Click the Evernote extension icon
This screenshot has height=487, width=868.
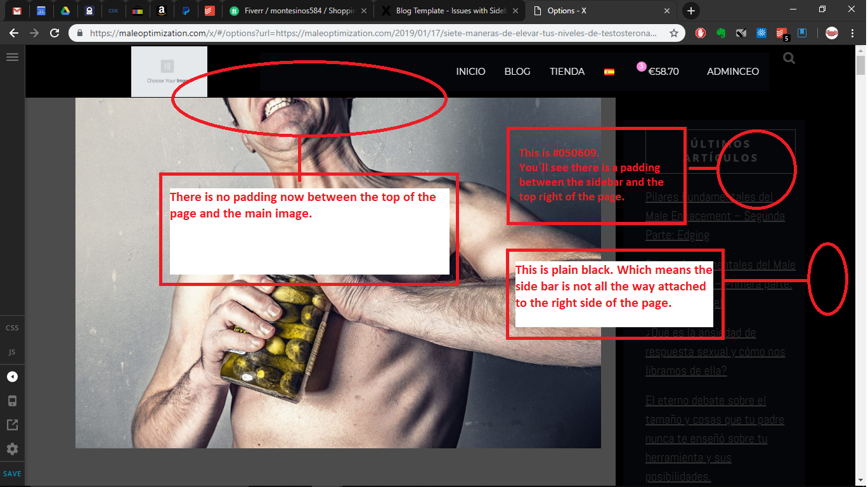pyautogui.click(x=721, y=33)
